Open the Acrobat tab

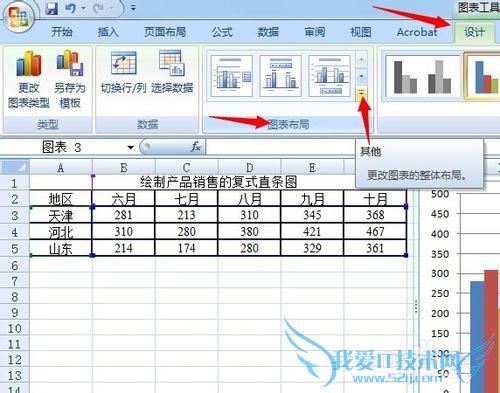(417, 32)
